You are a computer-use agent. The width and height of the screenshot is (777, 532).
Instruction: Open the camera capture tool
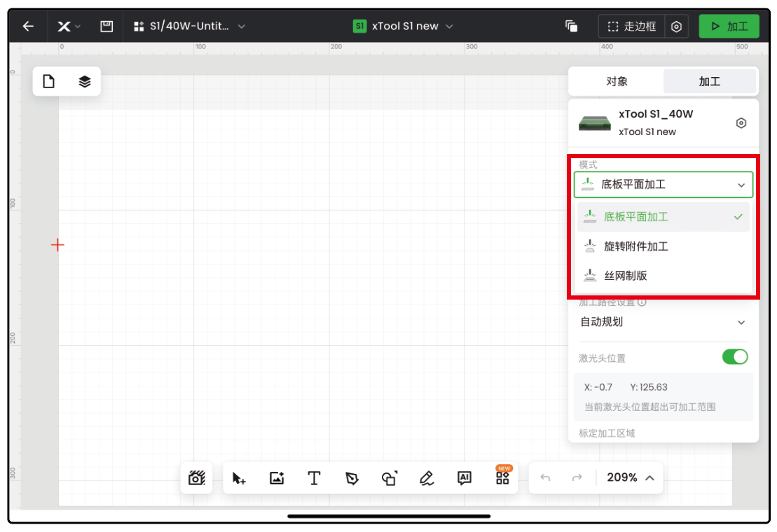click(197, 478)
